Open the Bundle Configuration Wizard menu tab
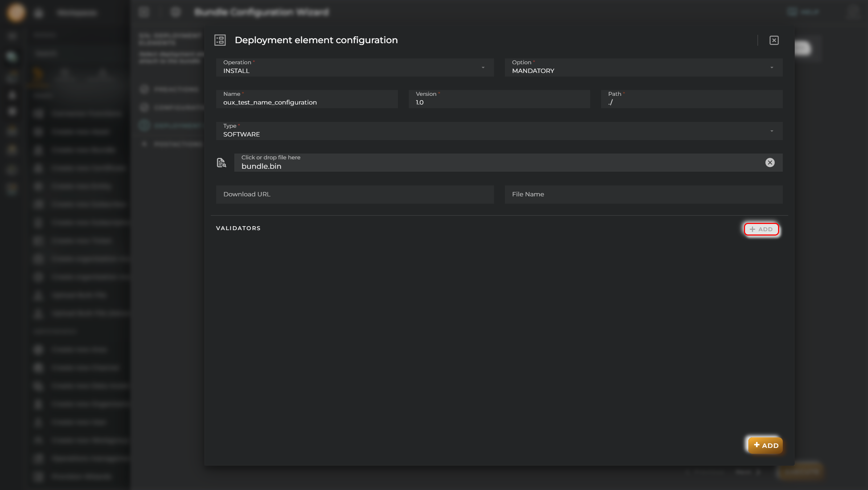 coord(262,12)
